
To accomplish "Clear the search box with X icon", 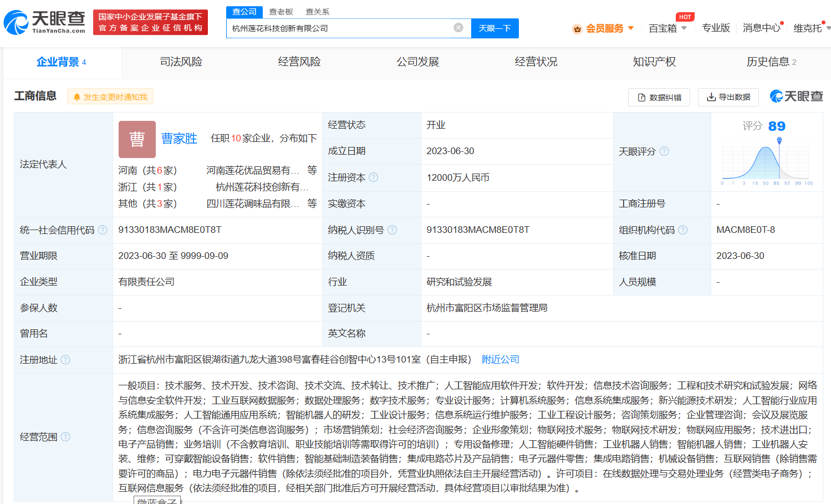I will tap(458, 28).
